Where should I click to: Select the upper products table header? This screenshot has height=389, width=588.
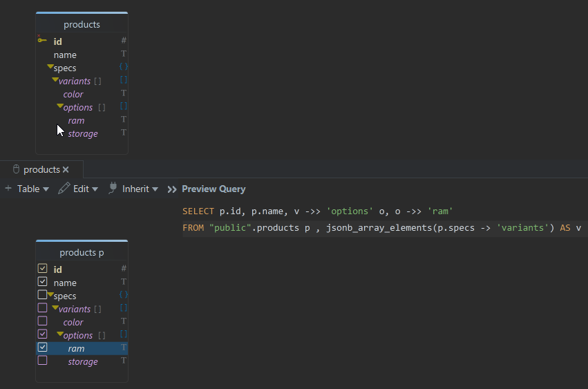coord(82,24)
